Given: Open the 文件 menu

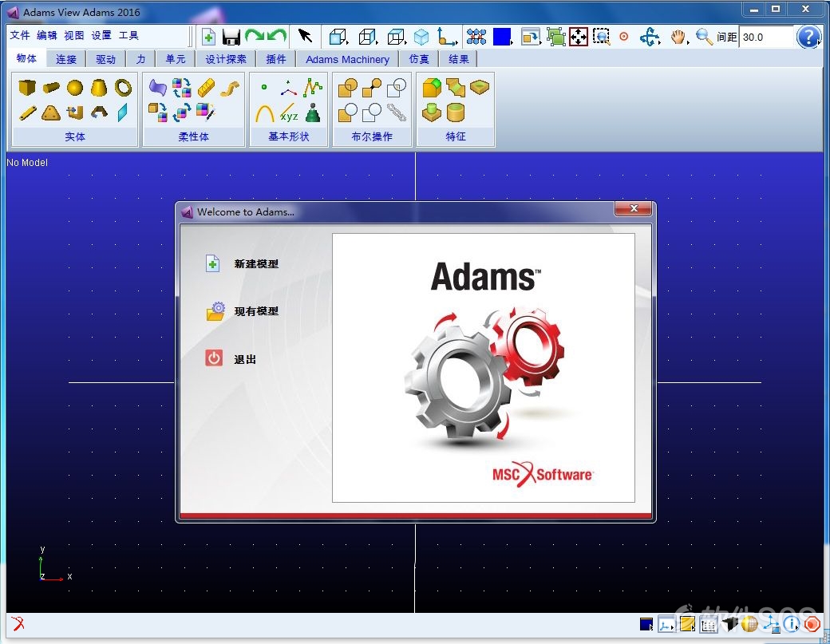Looking at the screenshot, I should point(20,35).
